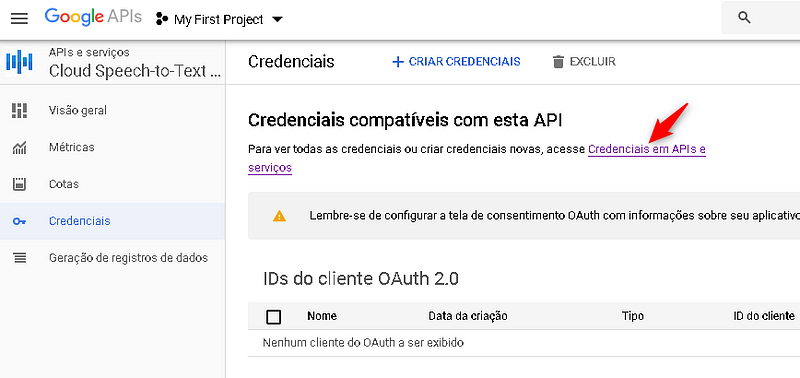Click the Nome column header
Screen dimensions: 800x378
[322, 316]
